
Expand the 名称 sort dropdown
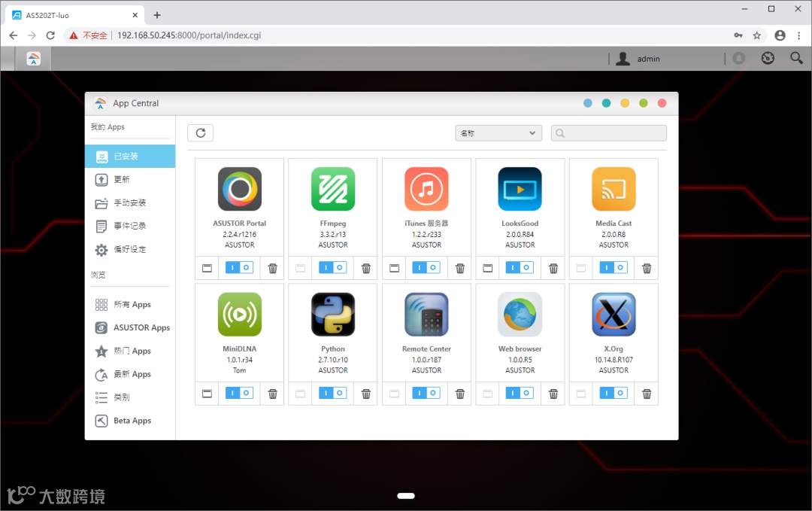498,133
